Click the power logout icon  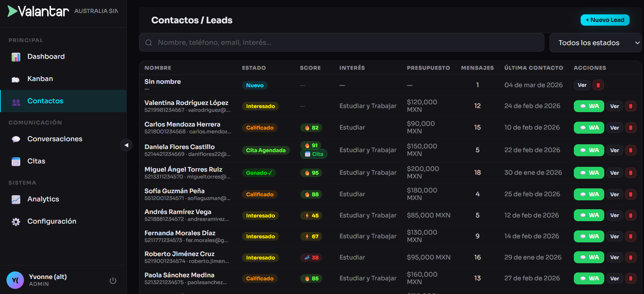[113, 281]
